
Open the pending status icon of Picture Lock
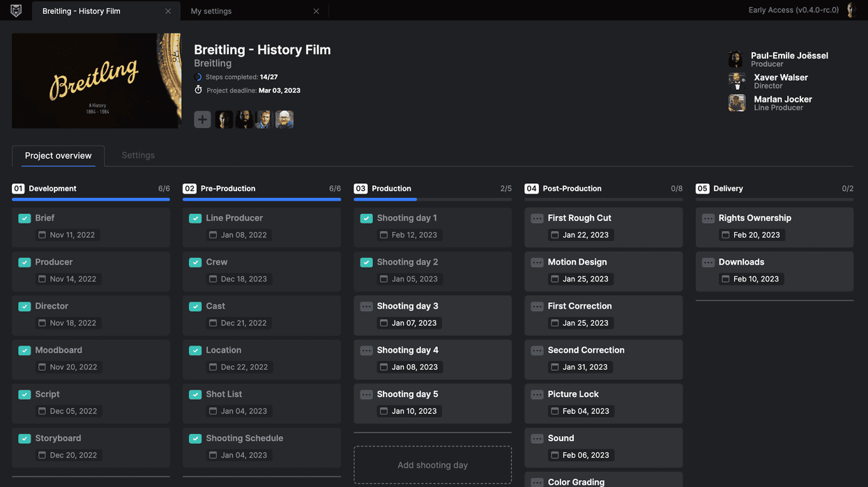(537, 394)
